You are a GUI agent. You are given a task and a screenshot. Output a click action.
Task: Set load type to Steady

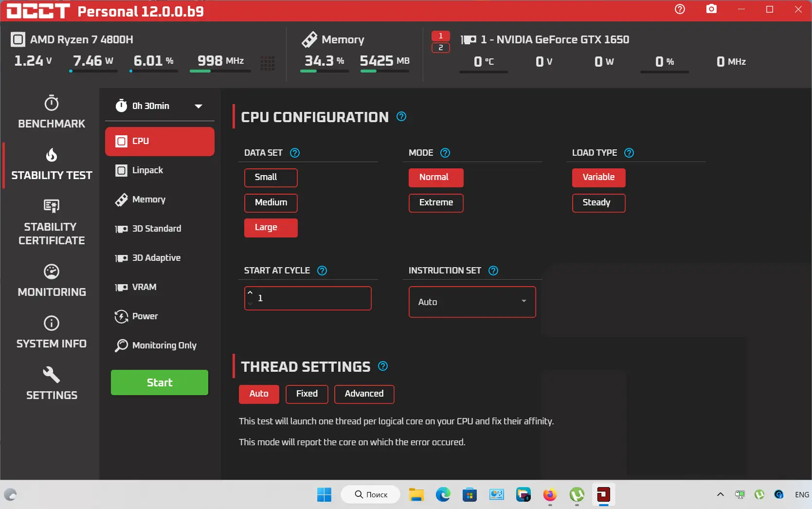point(598,203)
